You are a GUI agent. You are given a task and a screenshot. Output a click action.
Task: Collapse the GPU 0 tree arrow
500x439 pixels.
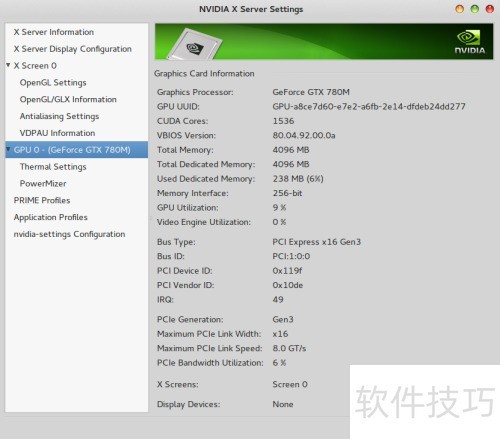click(x=8, y=149)
